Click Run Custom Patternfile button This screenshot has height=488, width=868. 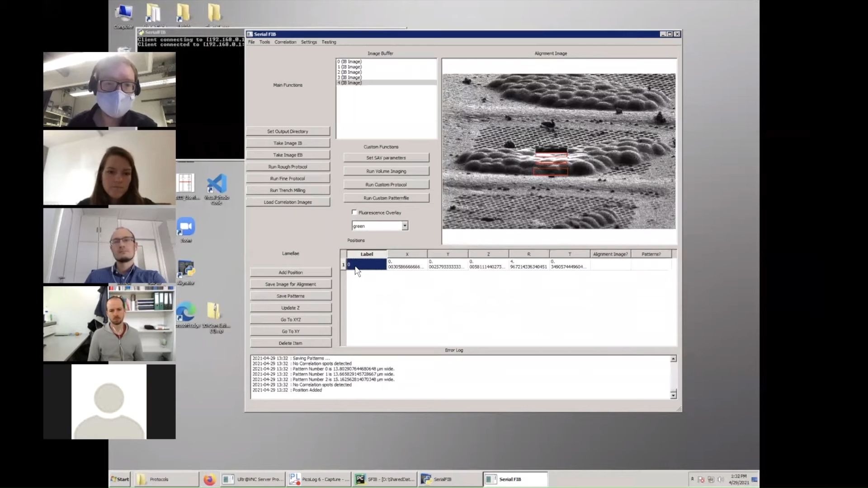pyautogui.click(x=386, y=198)
